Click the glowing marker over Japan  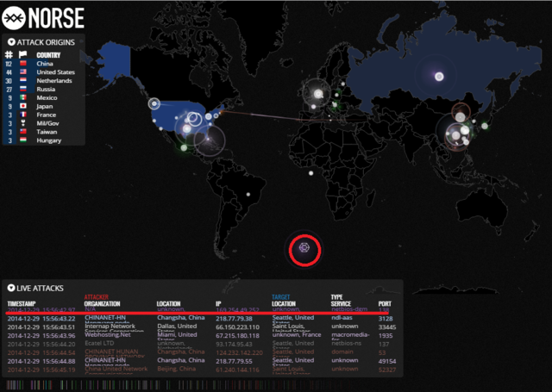click(485, 126)
